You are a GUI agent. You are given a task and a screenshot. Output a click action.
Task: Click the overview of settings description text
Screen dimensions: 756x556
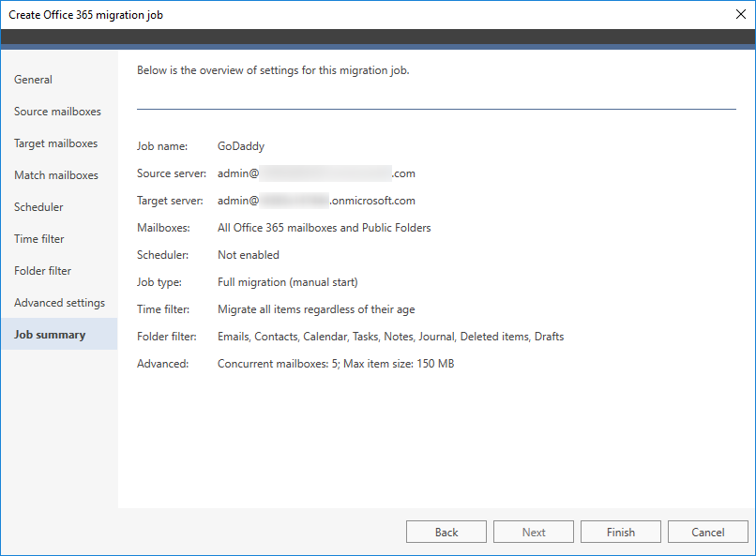273,70
